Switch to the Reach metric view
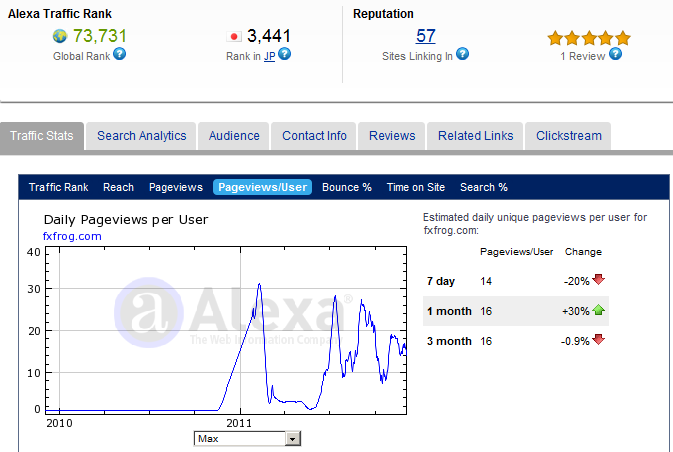673x452 pixels. pyautogui.click(x=118, y=187)
